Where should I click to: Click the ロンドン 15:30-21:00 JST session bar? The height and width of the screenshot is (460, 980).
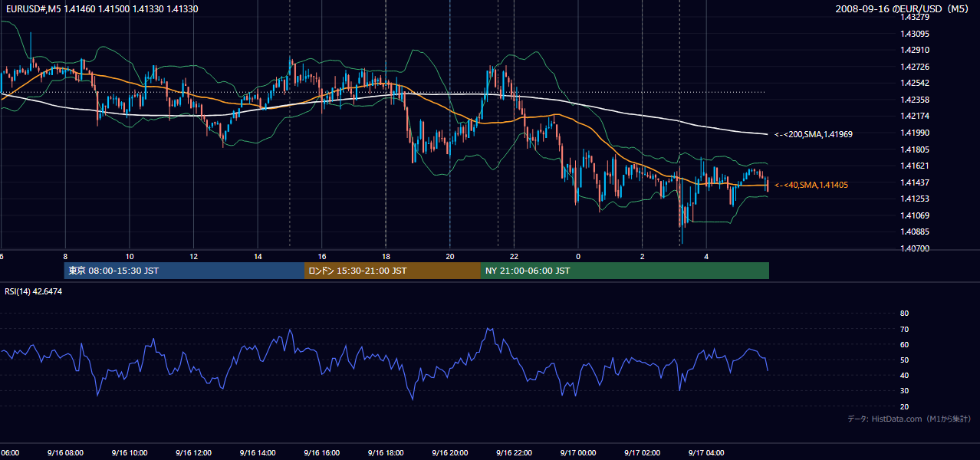point(393,271)
